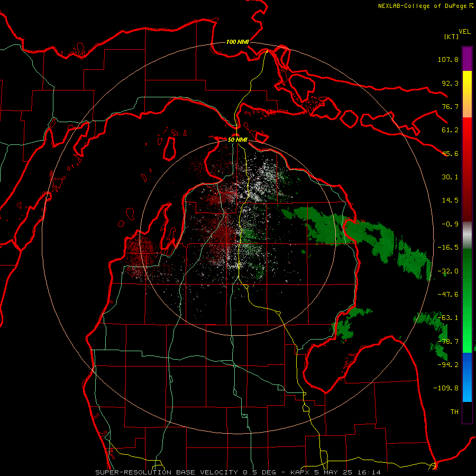Image resolution: width=476 pixels, height=476 pixels.
Task: Select the -78.7 velocity scale value
Action: (448, 342)
